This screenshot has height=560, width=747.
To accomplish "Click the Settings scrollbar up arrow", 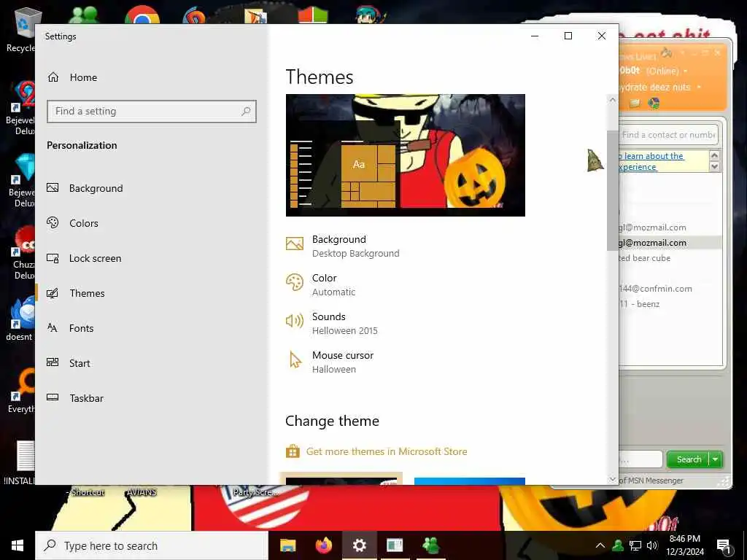I will [613, 100].
